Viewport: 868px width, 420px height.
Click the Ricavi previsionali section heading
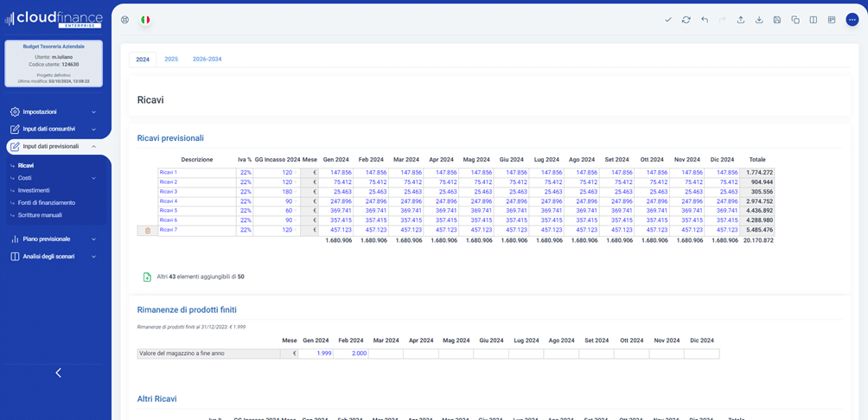pos(170,137)
